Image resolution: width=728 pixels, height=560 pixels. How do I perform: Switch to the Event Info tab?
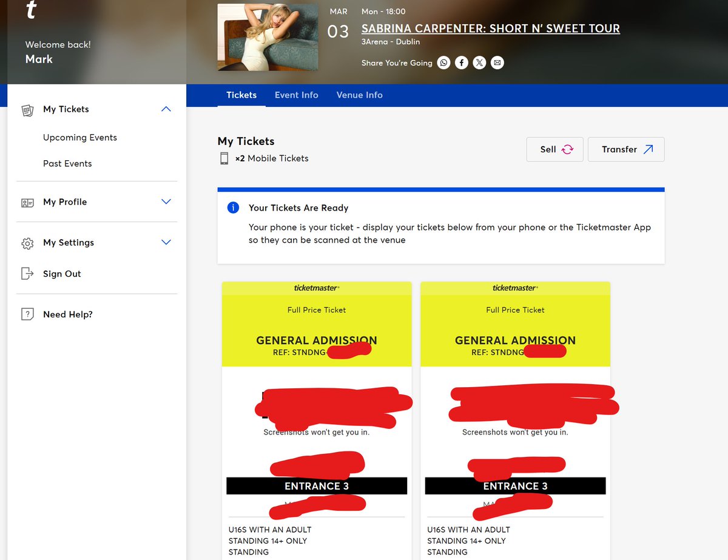pos(297,95)
